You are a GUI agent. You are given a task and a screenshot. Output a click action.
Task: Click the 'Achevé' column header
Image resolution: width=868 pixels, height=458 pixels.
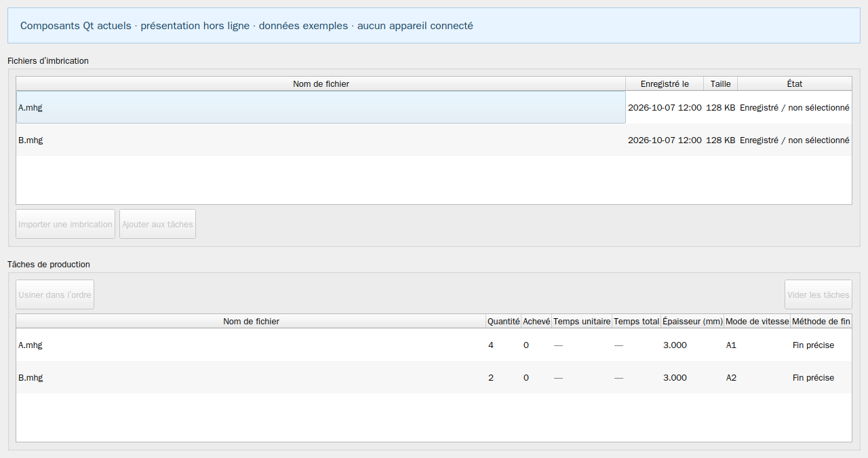[536, 321]
